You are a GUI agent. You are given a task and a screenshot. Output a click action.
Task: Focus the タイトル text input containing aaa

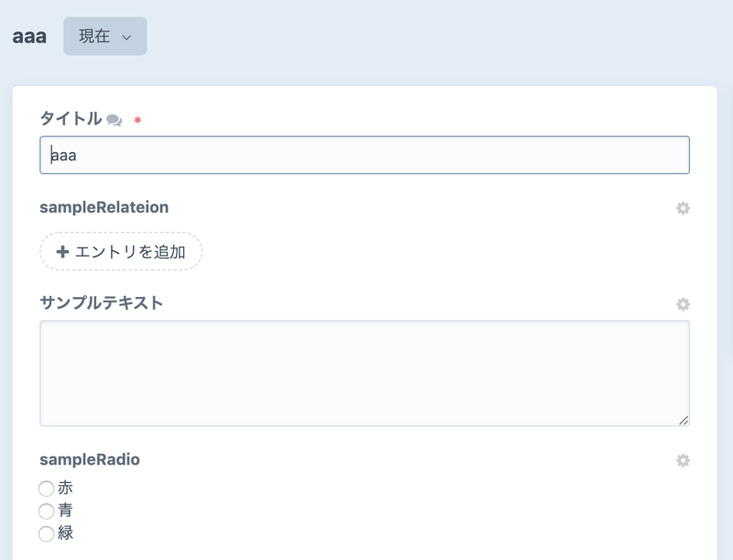[364, 156]
